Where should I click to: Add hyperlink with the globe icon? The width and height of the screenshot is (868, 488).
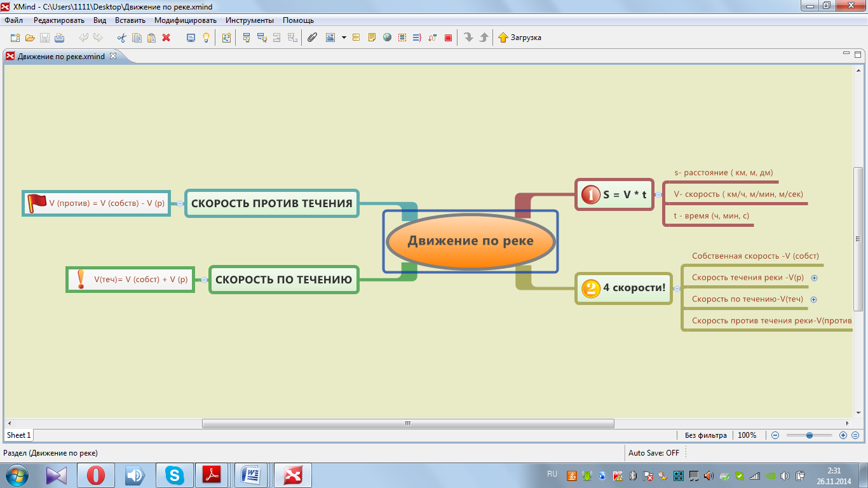pyautogui.click(x=387, y=37)
